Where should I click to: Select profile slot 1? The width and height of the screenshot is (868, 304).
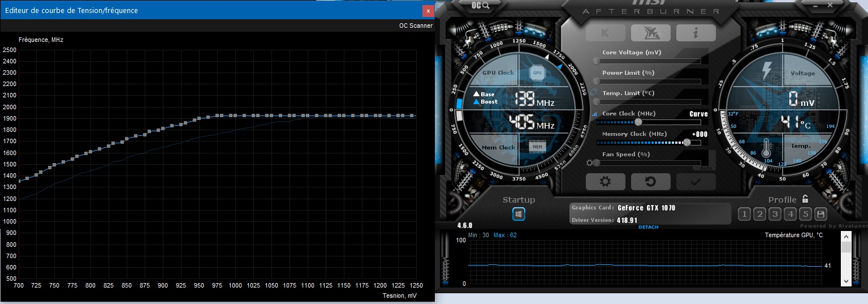click(744, 214)
